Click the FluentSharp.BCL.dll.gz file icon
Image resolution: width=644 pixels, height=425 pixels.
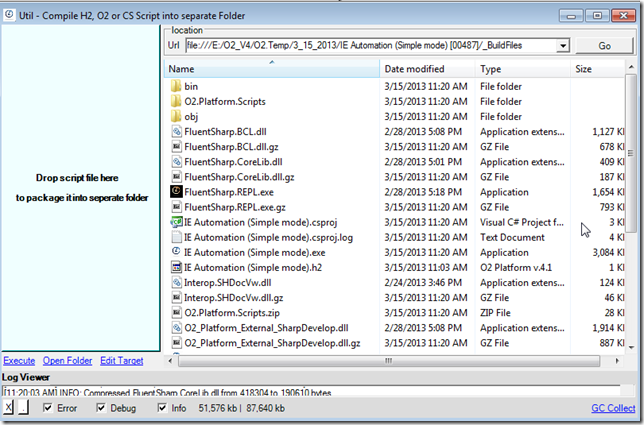176,147
